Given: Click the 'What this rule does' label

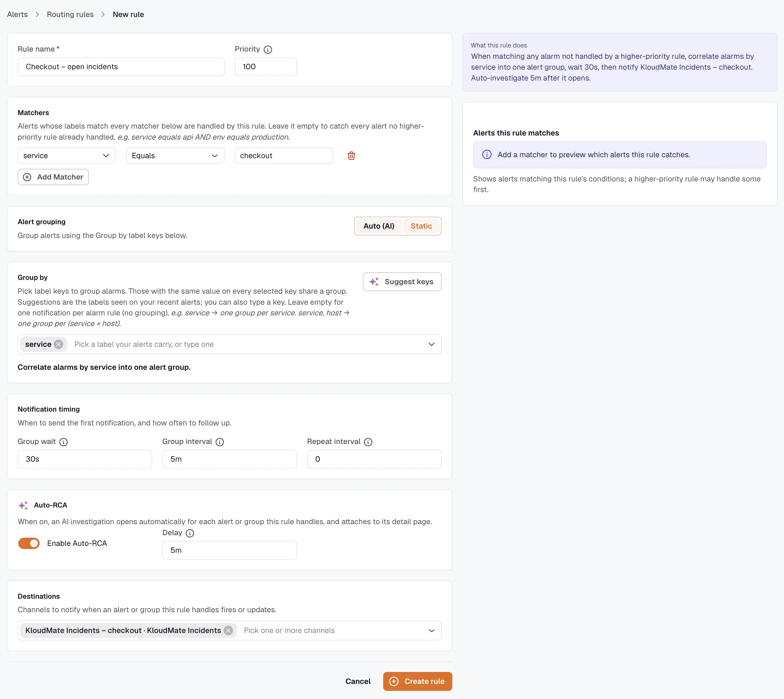Looking at the screenshot, I should [x=498, y=45].
